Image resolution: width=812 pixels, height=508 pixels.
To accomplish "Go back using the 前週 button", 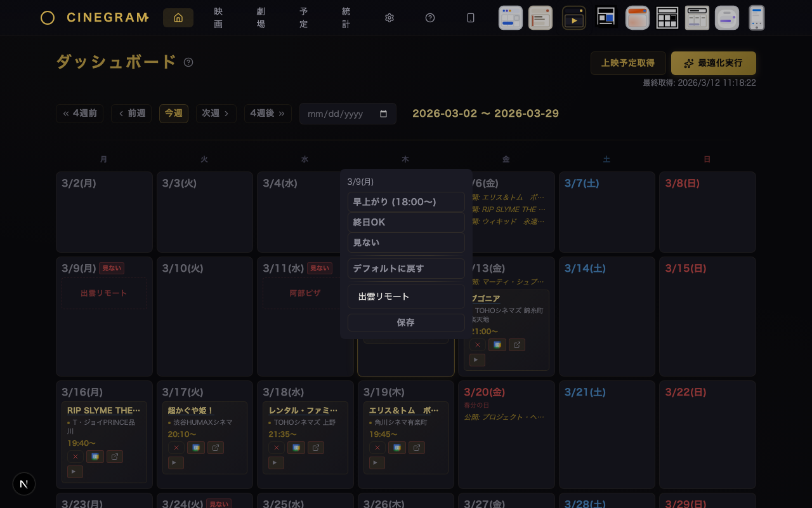I will [131, 114].
